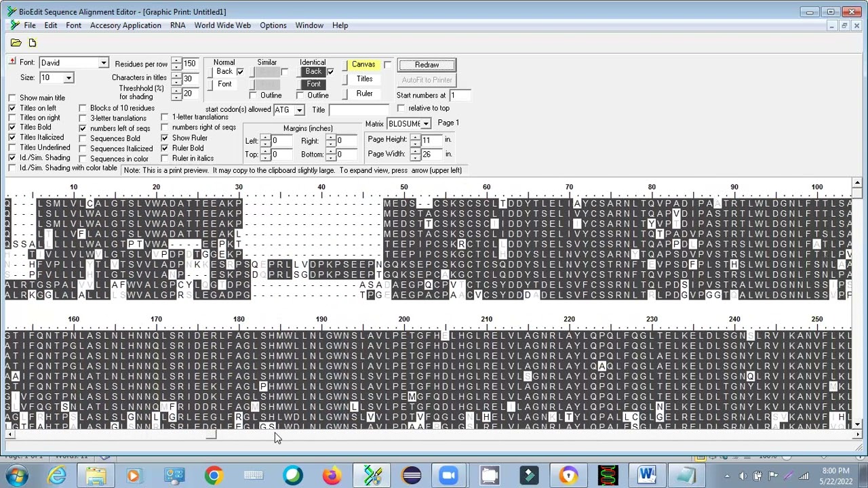Increase Residues per row with up arrow

(x=177, y=61)
